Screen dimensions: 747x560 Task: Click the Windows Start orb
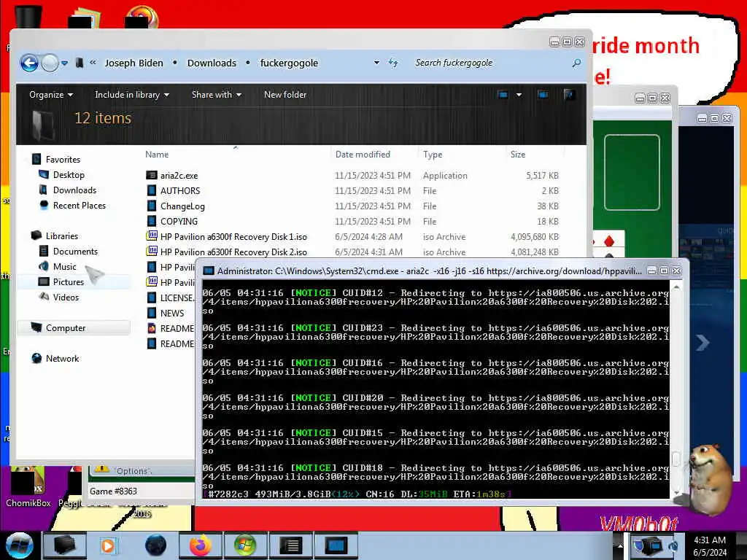pyautogui.click(x=19, y=545)
